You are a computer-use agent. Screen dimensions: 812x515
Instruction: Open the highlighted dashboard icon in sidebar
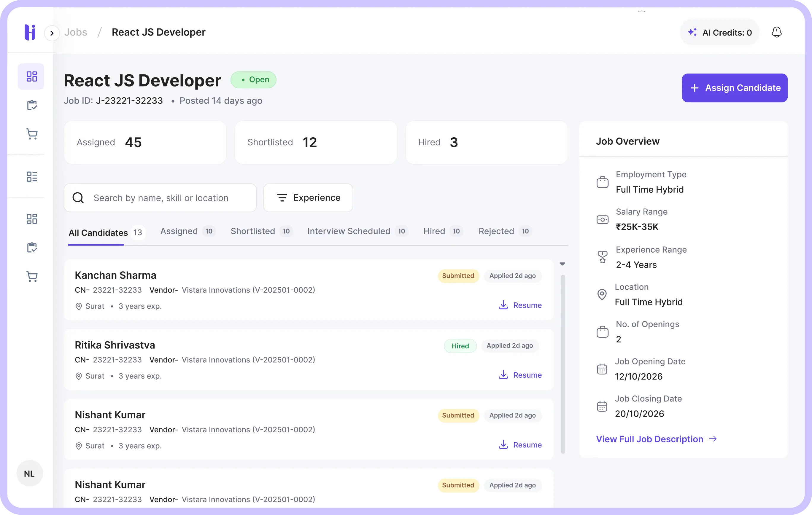pyautogui.click(x=32, y=76)
